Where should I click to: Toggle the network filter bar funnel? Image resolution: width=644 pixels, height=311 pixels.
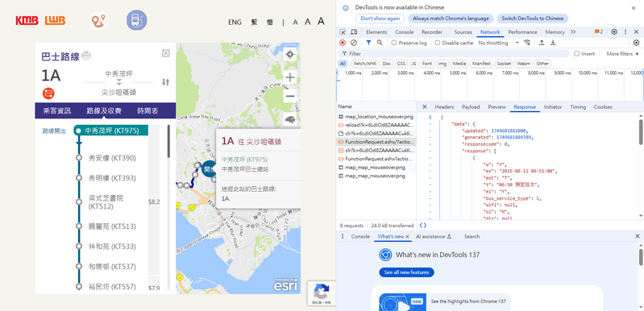click(368, 43)
